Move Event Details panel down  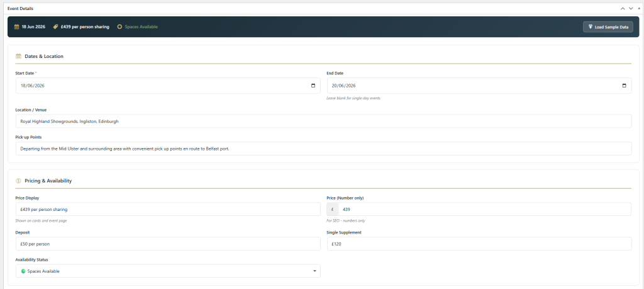click(631, 9)
